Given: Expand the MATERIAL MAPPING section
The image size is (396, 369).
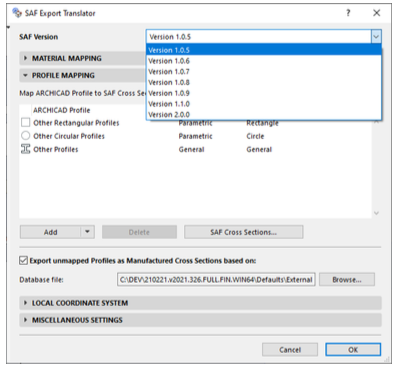Looking at the screenshot, I should coord(25,58).
